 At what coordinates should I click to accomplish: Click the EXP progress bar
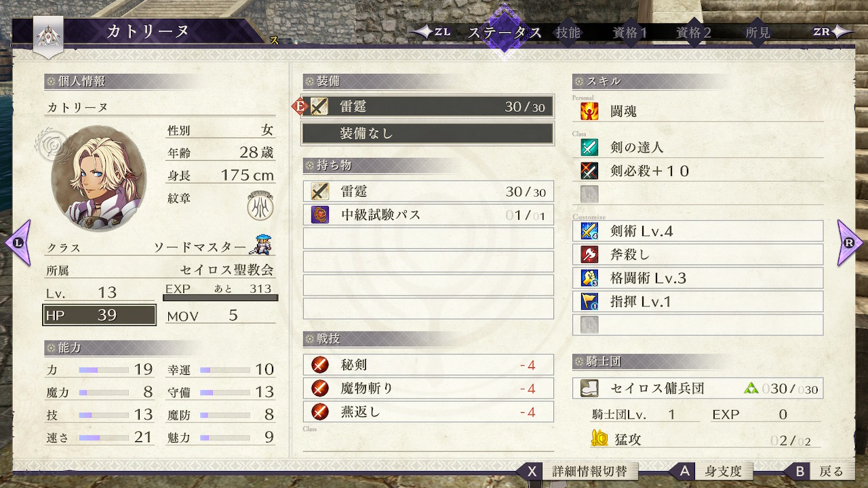221,298
